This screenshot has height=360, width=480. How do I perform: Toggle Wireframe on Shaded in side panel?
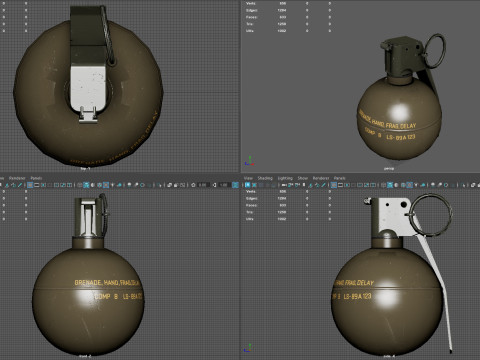tap(403, 185)
